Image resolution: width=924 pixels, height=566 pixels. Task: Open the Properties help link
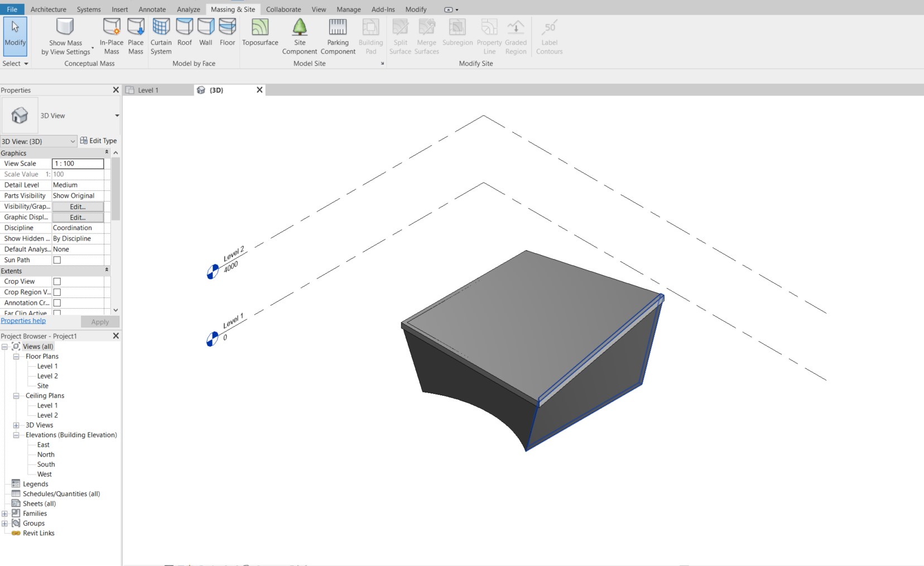pyautogui.click(x=23, y=320)
